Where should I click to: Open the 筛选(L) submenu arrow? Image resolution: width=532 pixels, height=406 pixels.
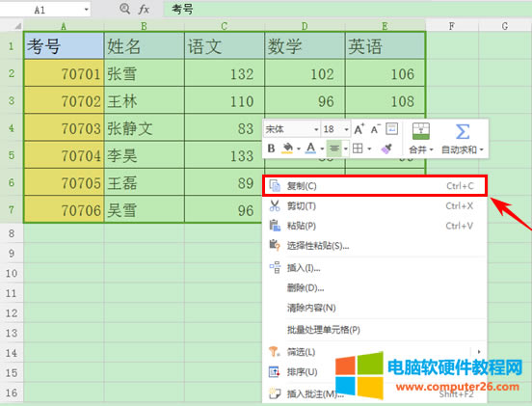point(479,352)
